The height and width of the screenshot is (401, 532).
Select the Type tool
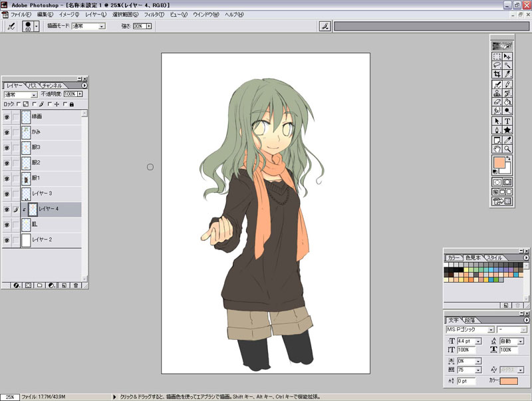click(507, 121)
